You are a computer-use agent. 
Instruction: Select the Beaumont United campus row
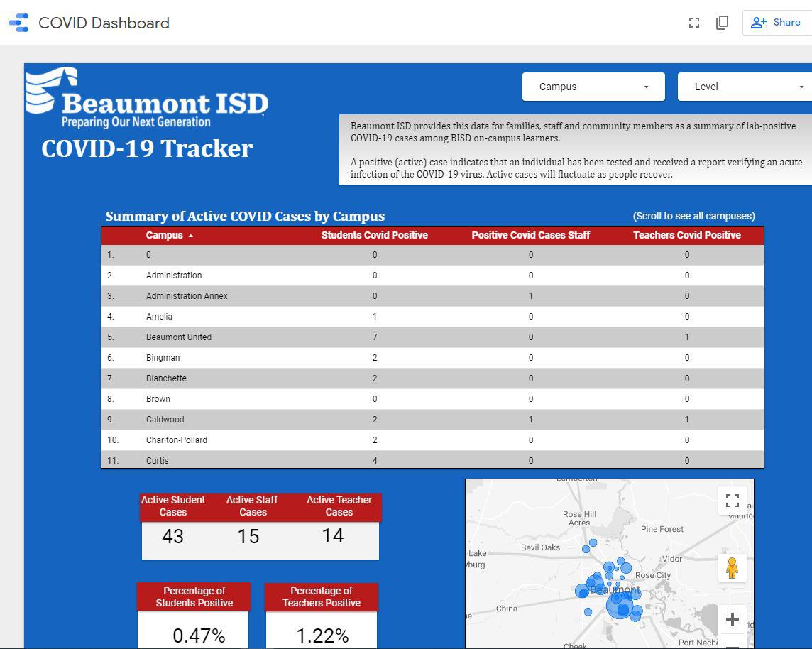432,337
